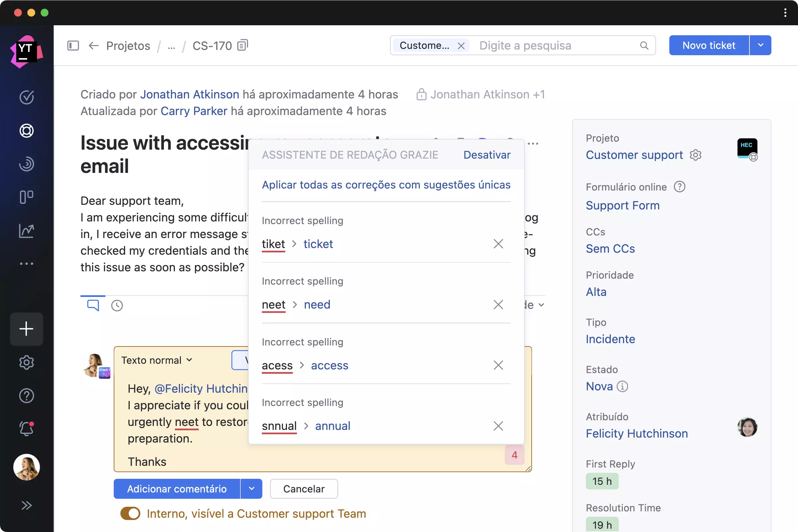Collapse the sidebar panel toggle icon
The width and height of the screenshot is (798, 532).
click(73, 46)
